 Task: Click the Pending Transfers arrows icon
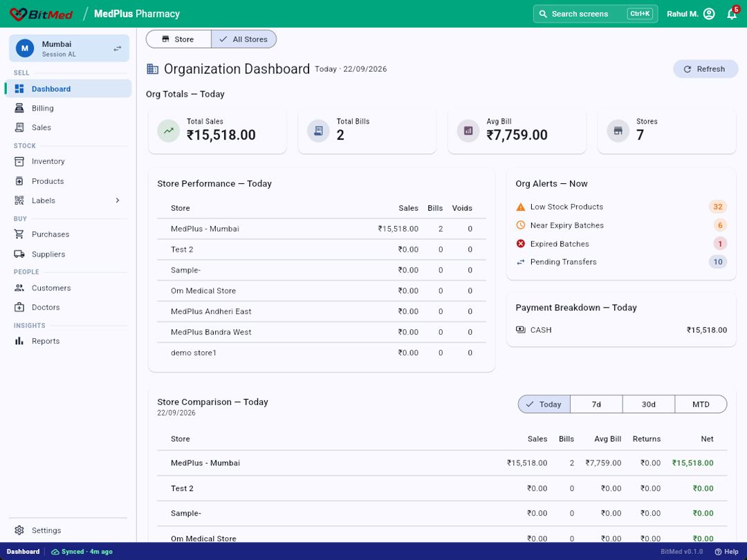(x=521, y=262)
